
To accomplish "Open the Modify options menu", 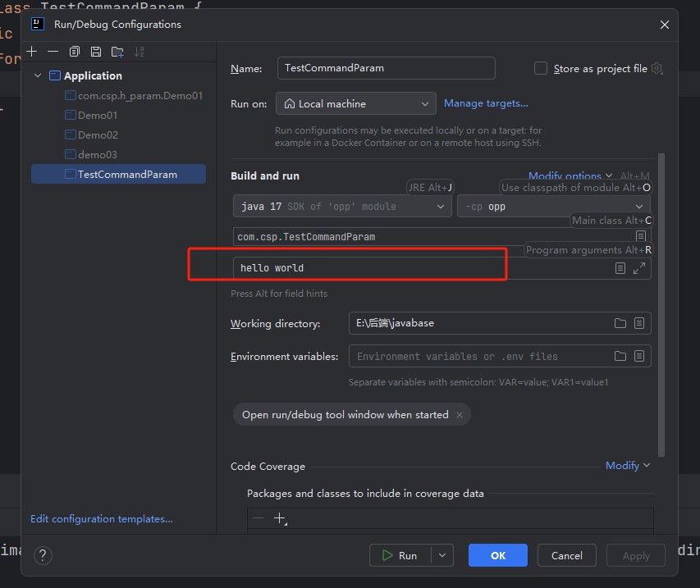I will click(x=570, y=176).
